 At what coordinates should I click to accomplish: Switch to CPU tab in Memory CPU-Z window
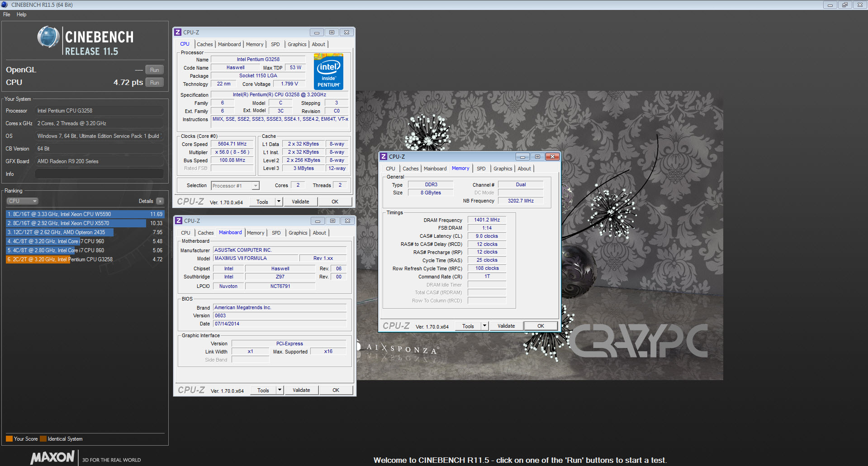coord(391,169)
